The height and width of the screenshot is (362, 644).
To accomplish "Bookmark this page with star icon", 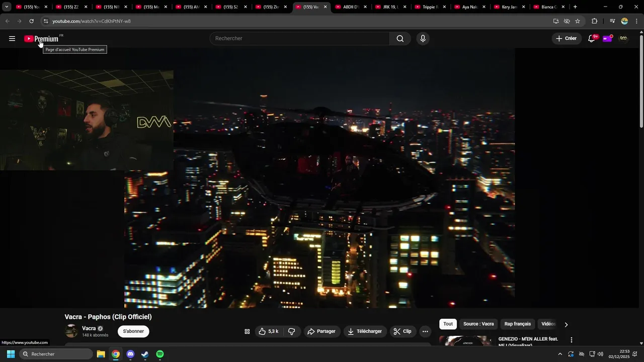I will tap(578, 21).
